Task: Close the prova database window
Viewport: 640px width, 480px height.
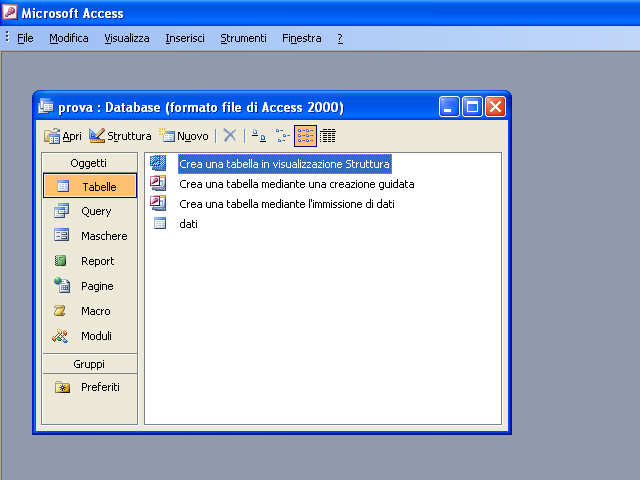Action: point(495,107)
